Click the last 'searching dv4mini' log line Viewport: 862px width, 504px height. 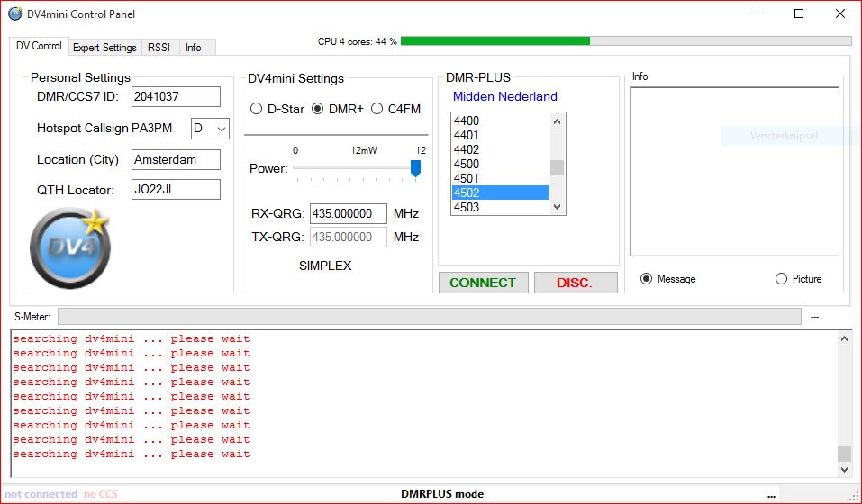point(132,454)
